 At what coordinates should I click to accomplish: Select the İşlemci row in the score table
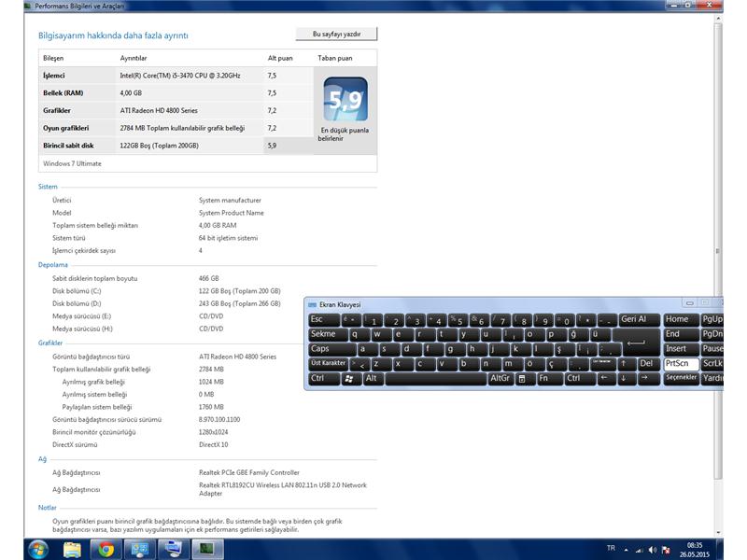pyautogui.click(x=176, y=76)
